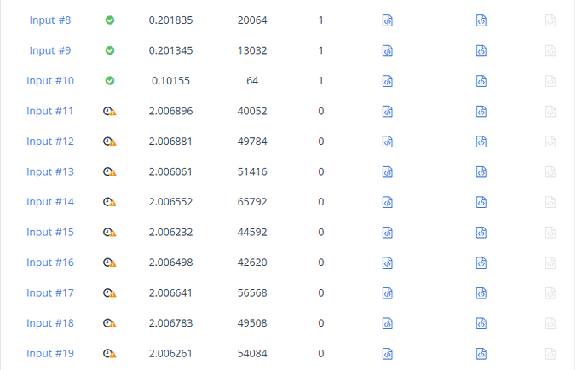Image resolution: width=588 pixels, height=370 pixels.
Task: Click first file icon in Input #14 row
Action: coord(388,202)
